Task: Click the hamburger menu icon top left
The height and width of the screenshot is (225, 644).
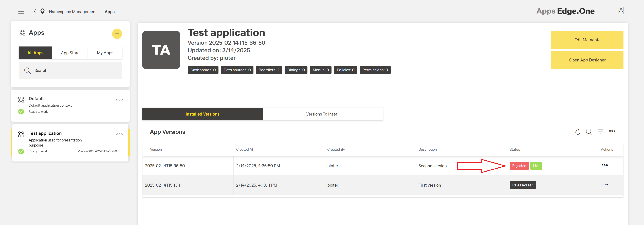Action: point(21,11)
